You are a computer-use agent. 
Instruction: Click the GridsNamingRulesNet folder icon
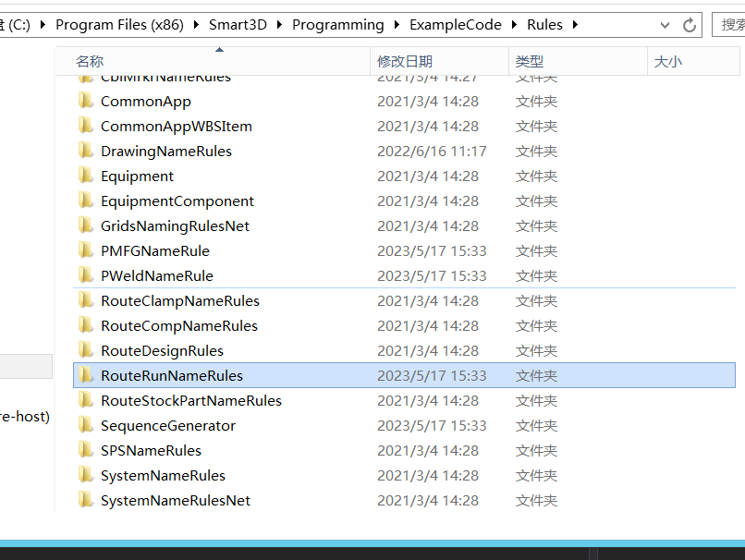tap(86, 225)
